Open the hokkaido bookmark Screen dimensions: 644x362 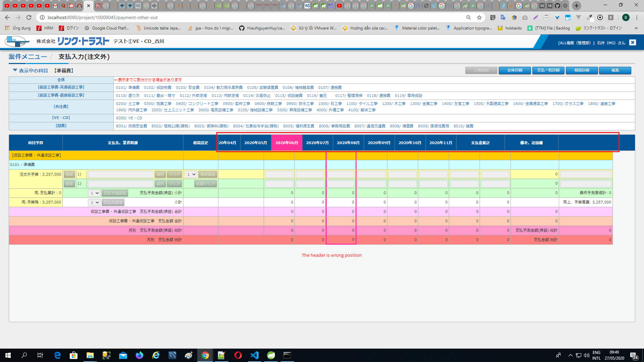tap(510, 28)
